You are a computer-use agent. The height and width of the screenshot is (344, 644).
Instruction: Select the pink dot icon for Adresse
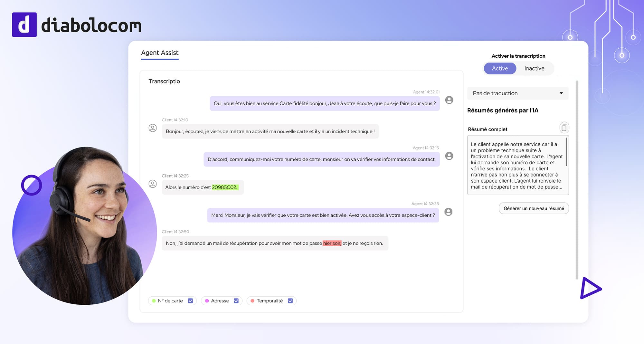[207, 300]
